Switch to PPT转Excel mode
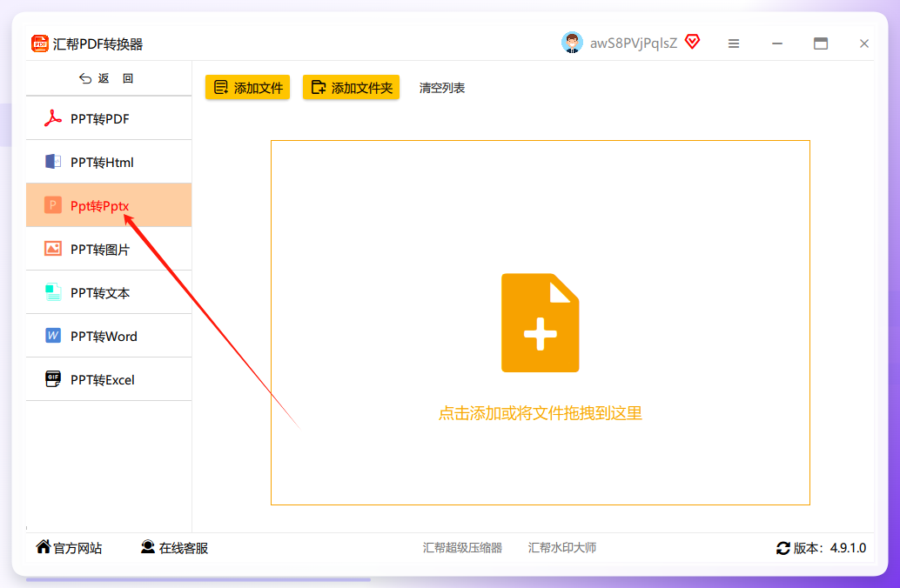 (109, 379)
